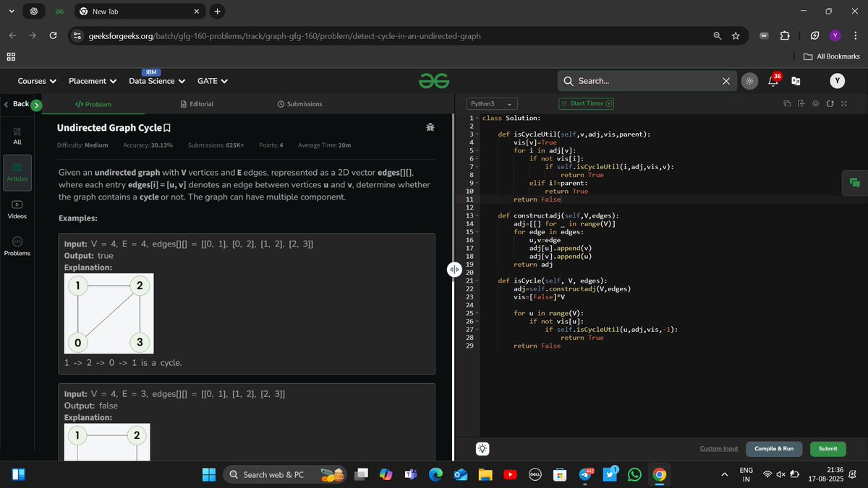Image resolution: width=868 pixels, height=488 pixels.
Task: Click the lightbulb hint icon below editor
Action: pos(482,448)
